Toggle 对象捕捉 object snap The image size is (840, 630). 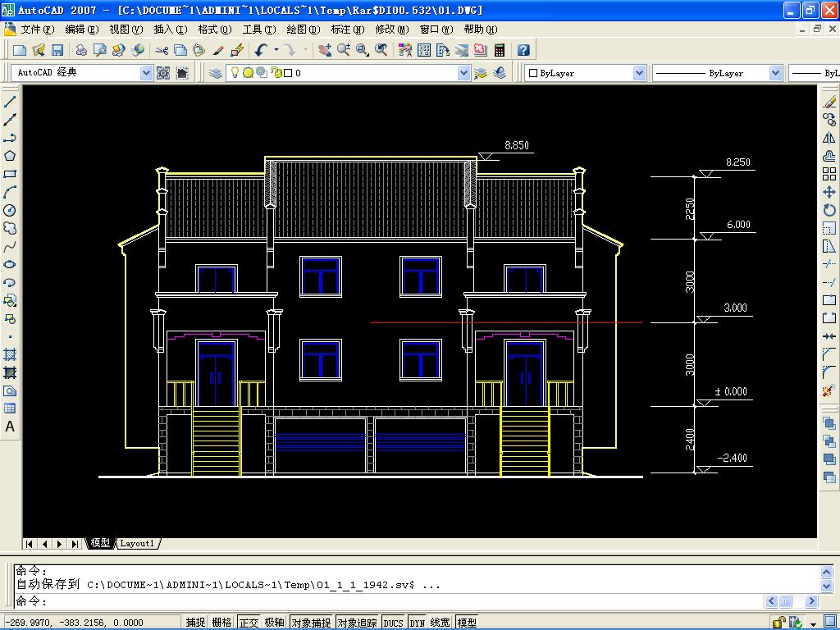[x=311, y=623]
